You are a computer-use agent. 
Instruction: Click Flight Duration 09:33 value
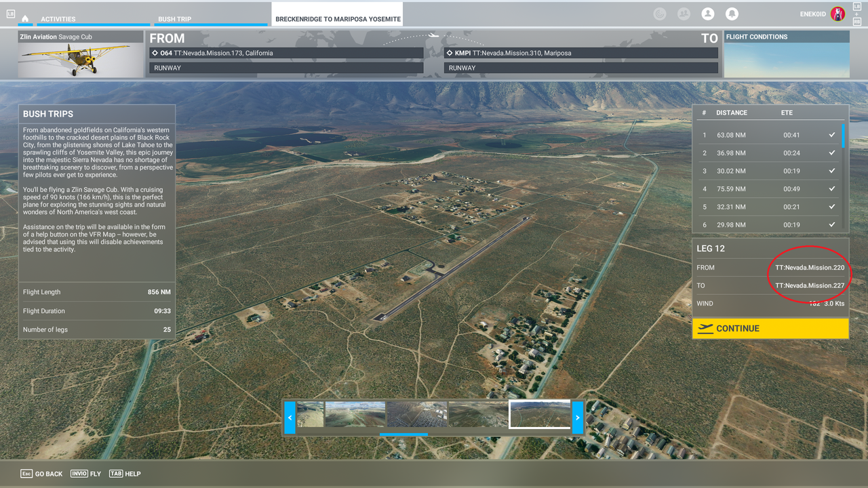point(162,311)
